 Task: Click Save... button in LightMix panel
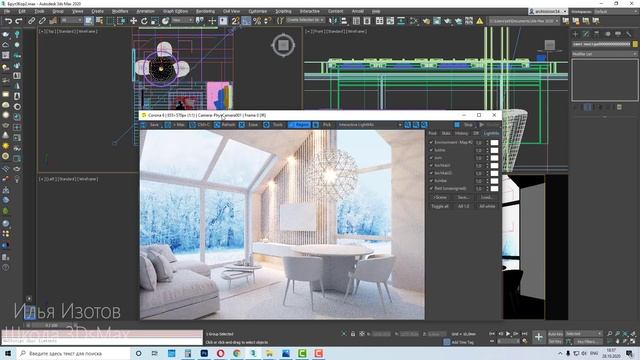click(463, 198)
